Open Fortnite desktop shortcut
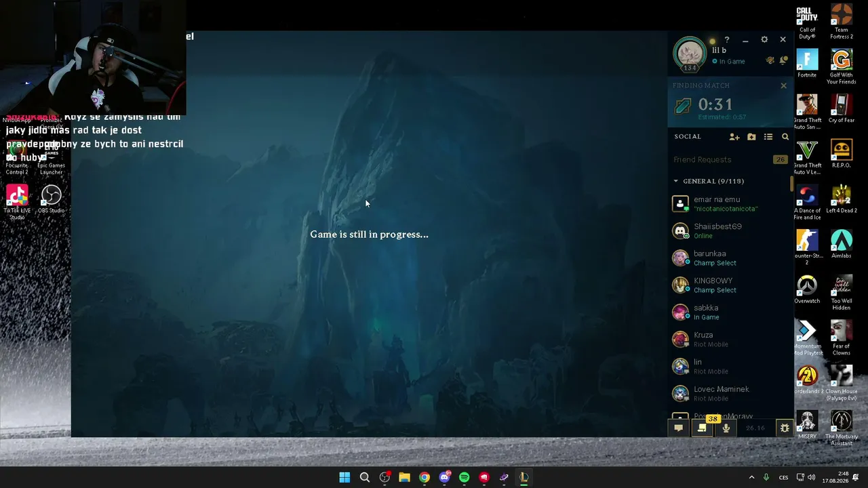Viewport: 868px width, 488px height. [807, 64]
